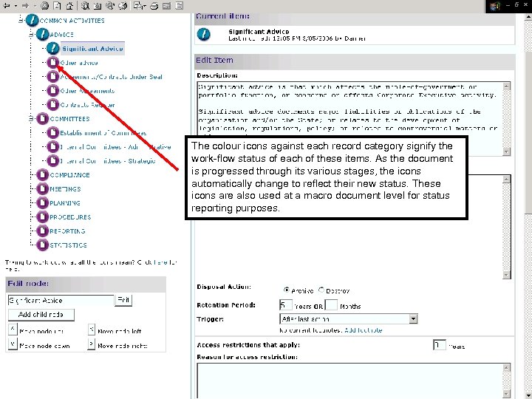Click the Move node right button

92,344
